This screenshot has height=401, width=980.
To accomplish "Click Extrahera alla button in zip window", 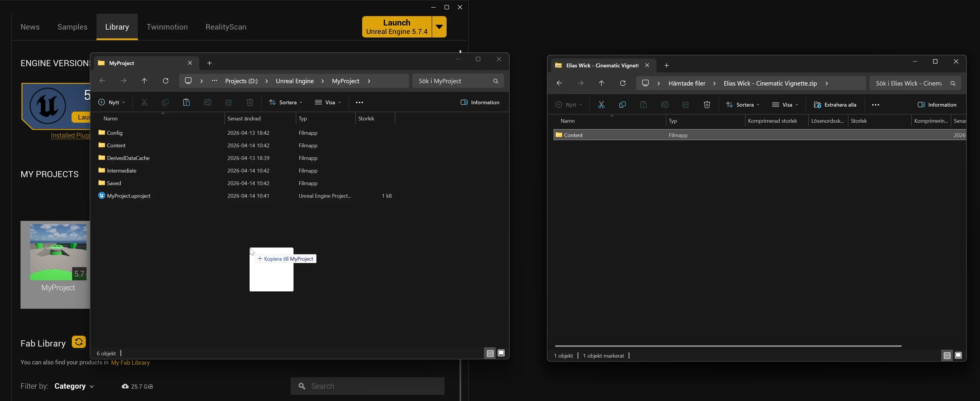I will coord(835,105).
